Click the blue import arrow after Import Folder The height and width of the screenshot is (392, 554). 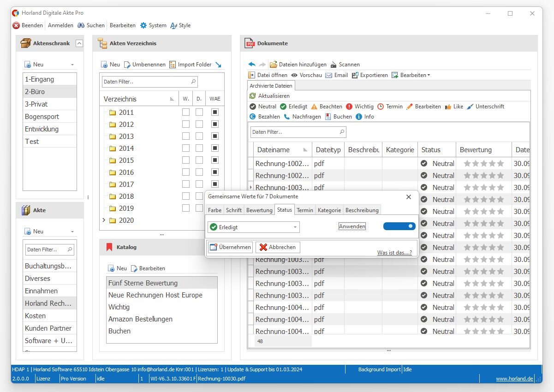tap(218, 65)
